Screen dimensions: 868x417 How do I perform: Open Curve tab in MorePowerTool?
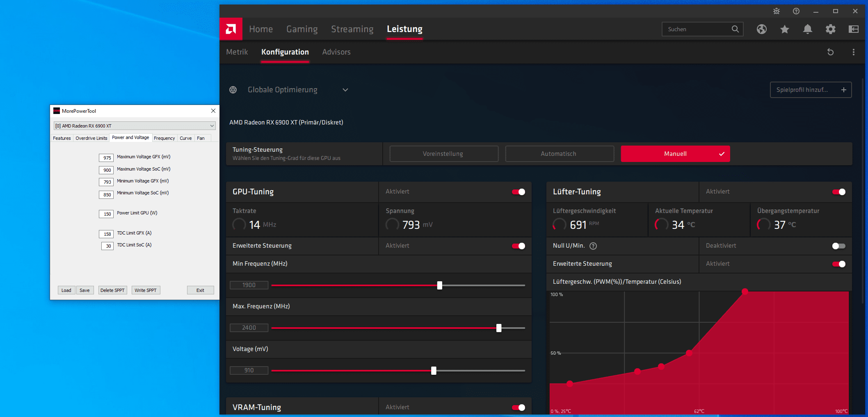186,138
